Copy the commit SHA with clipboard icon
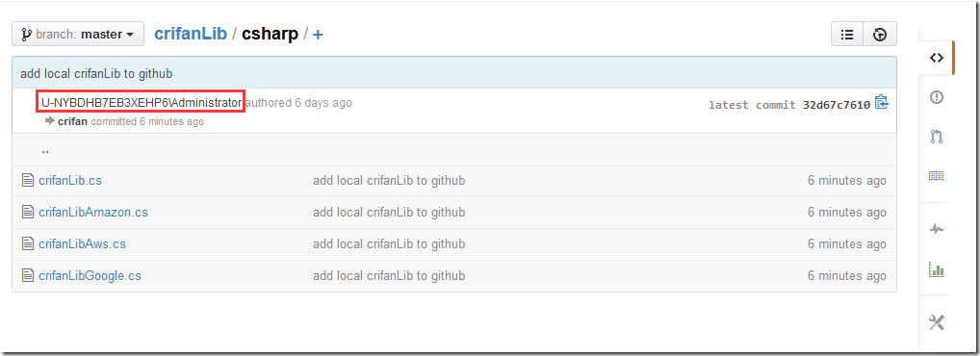 pos(881,102)
